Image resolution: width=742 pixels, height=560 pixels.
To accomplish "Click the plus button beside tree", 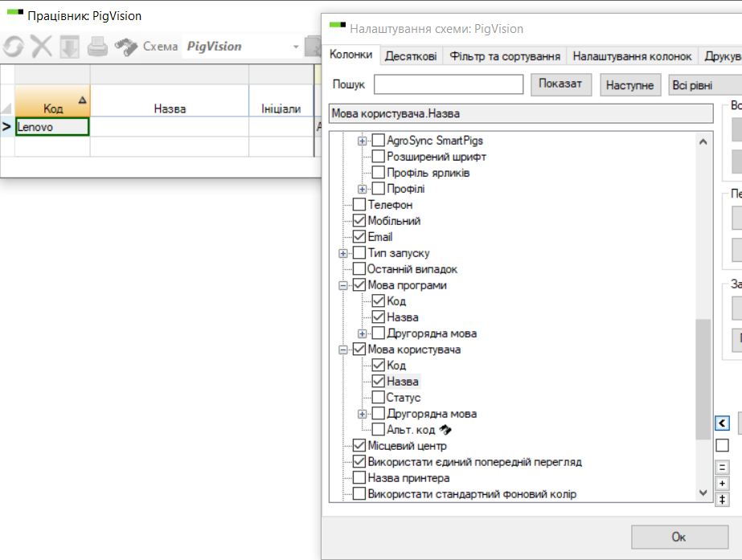I will pyautogui.click(x=722, y=484).
